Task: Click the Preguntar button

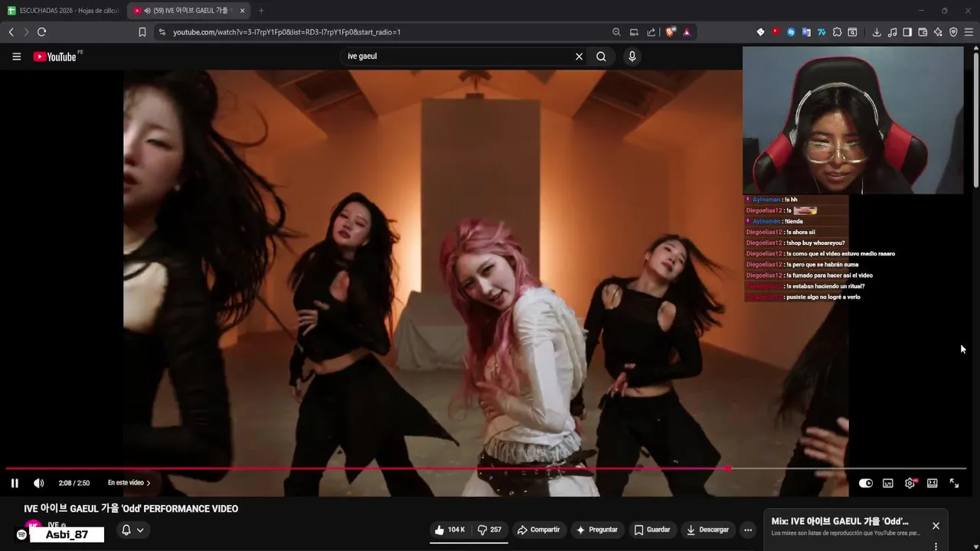Action: pyautogui.click(x=596, y=530)
